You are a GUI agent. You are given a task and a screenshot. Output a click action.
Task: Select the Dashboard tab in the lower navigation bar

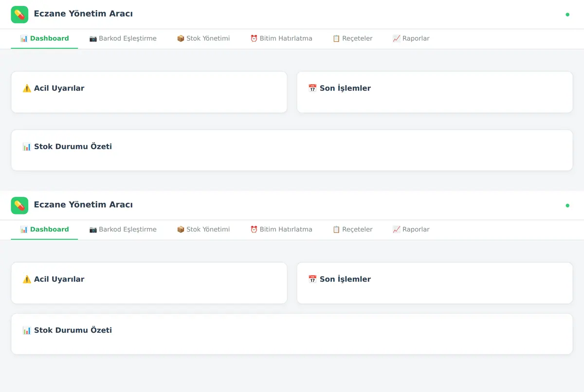[44, 230]
